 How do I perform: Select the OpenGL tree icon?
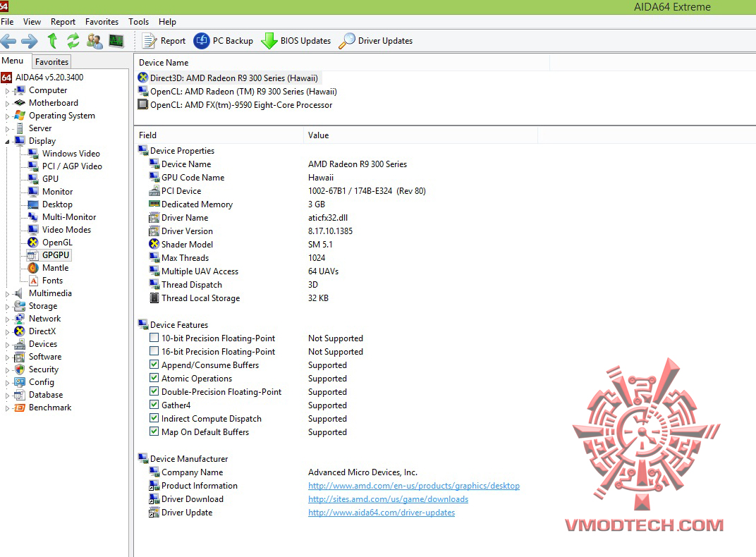click(32, 243)
